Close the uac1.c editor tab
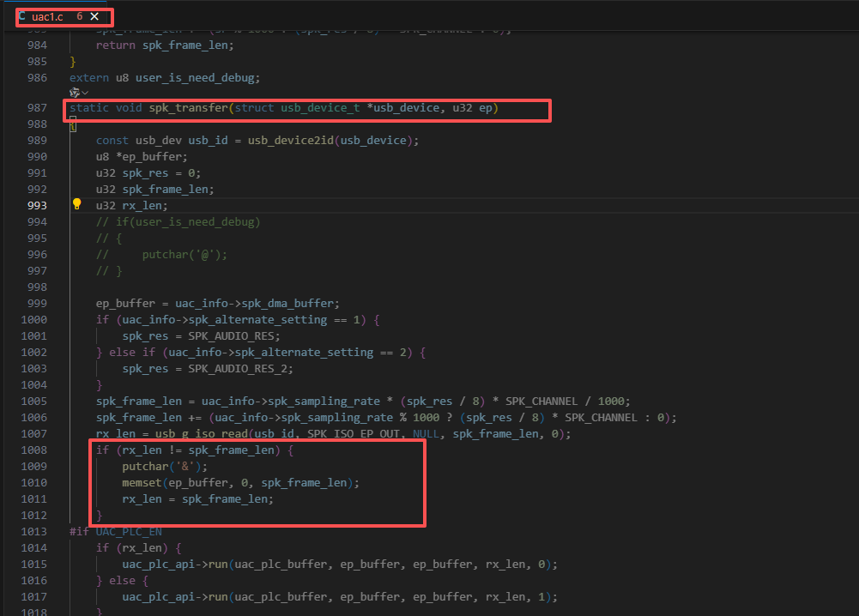The height and width of the screenshot is (616, 859). (x=94, y=16)
